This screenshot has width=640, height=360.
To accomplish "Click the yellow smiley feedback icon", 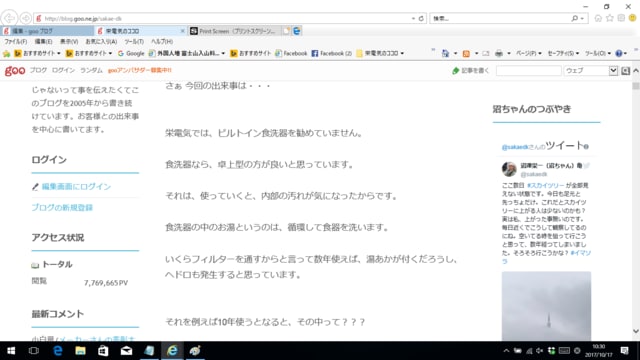I will coord(633,18).
